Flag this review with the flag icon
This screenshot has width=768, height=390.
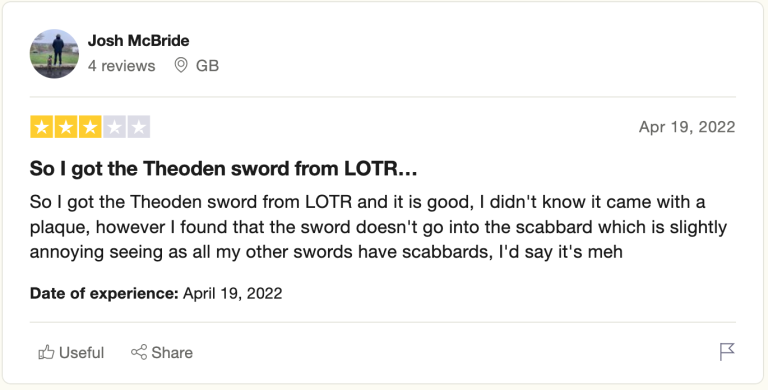(x=727, y=352)
